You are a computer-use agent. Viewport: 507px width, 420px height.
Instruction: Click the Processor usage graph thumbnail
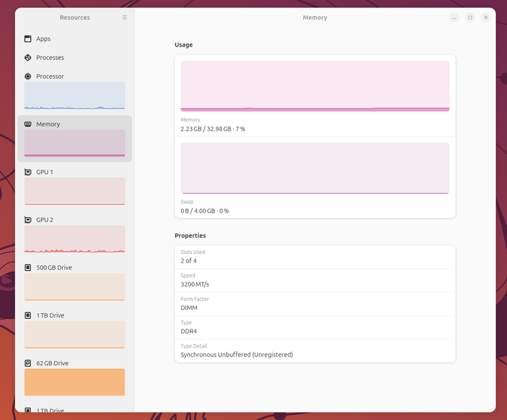point(75,96)
